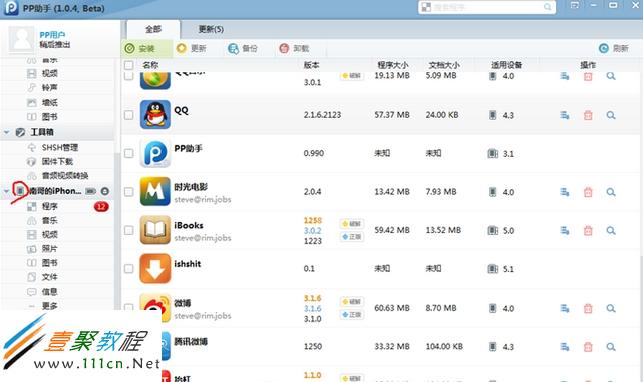
Task: Tick the PP助手 row checkbox
Action: tap(128, 153)
